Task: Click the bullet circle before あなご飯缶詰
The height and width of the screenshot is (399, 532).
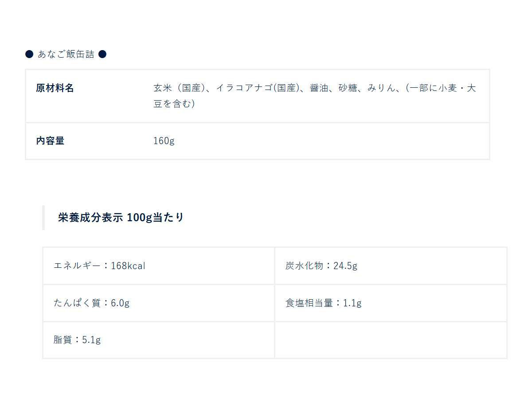Action: click(x=29, y=54)
